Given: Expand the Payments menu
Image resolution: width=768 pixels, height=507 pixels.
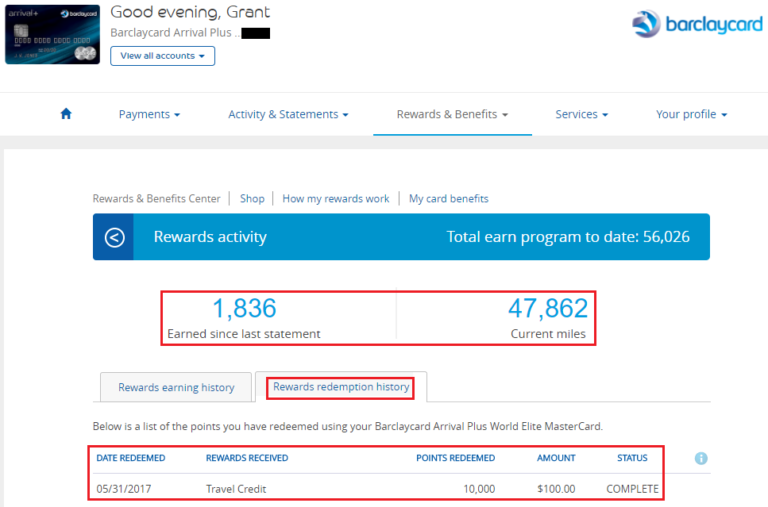Looking at the screenshot, I should (x=149, y=114).
